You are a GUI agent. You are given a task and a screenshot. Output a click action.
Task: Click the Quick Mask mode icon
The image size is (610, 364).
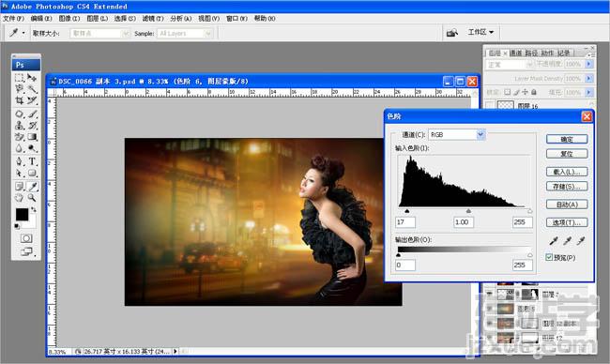pos(26,238)
